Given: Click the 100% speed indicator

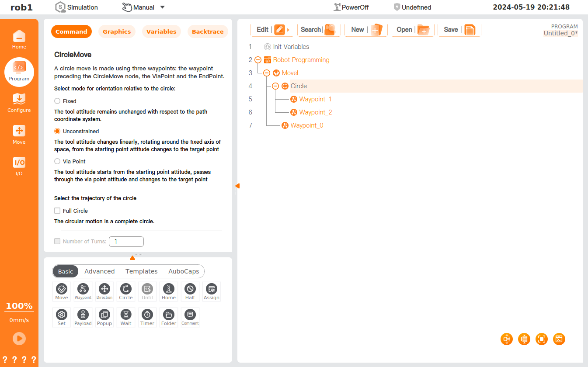Looking at the screenshot, I should [19, 306].
